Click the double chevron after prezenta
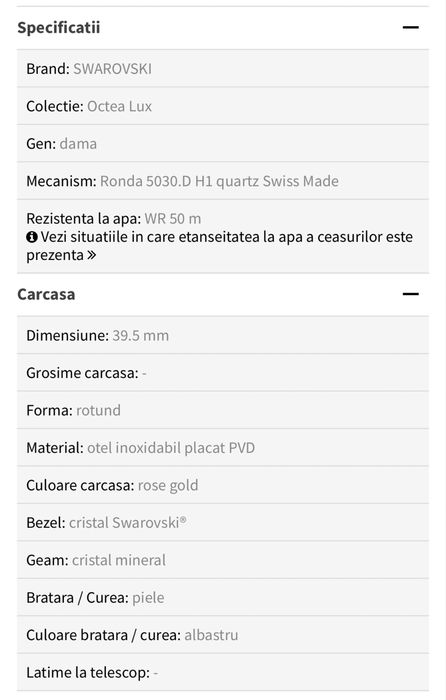Image resolution: width=446 pixels, height=700 pixels. (92, 255)
